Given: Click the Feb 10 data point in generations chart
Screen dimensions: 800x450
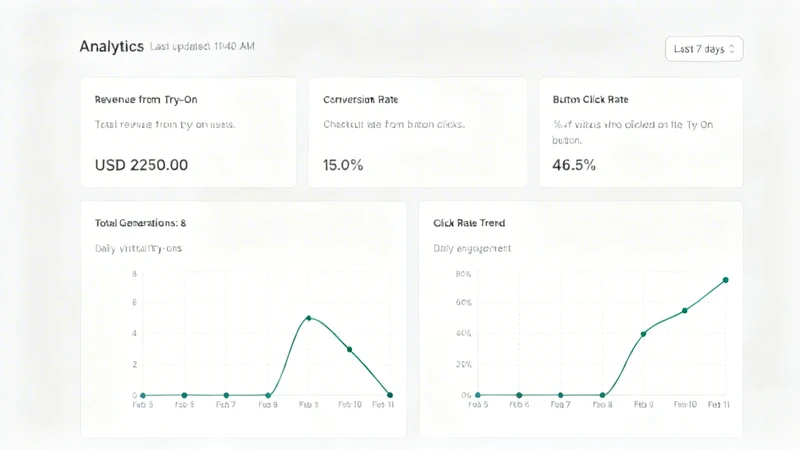Looking at the screenshot, I should point(349,349).
